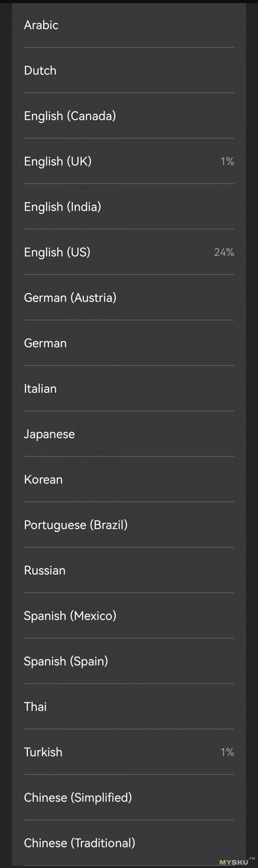This screenshot has height=868, width=258.
Task: Choose Spanish (Spain) option
Action: pos(129,661)
